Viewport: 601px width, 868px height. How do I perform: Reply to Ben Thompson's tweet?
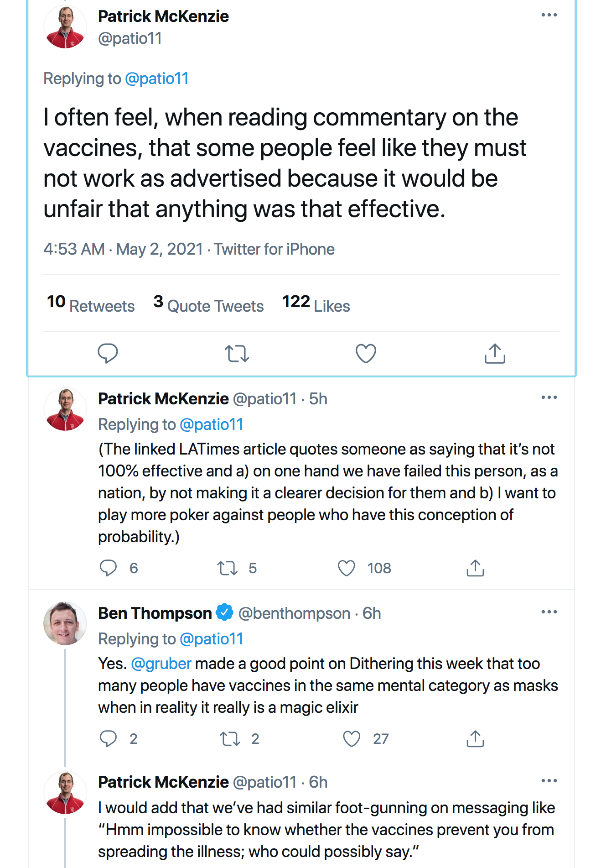tap(109, 738)
